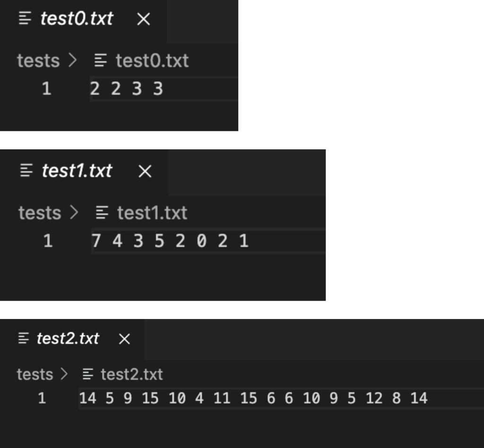Screen dimensions: 484x448
Task: Select the test0.txt editor tab
Action: point(76,19)
